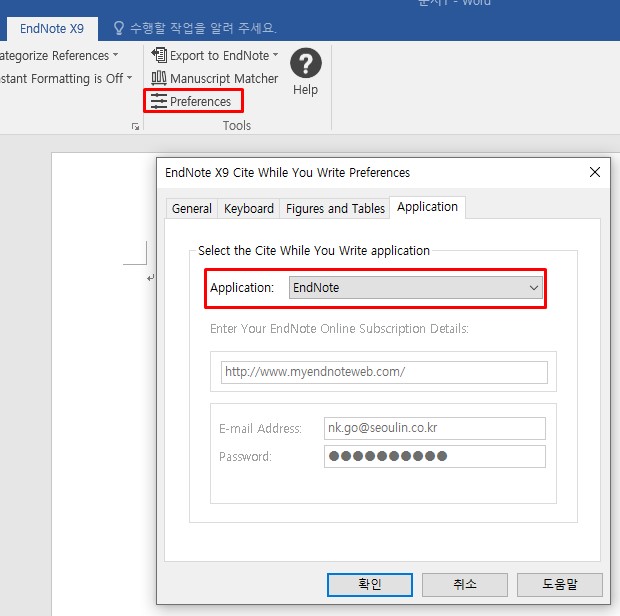Viewport: 620px width, 616px height.
Task: Click the 확인 (OK) button
Action: 370,584
